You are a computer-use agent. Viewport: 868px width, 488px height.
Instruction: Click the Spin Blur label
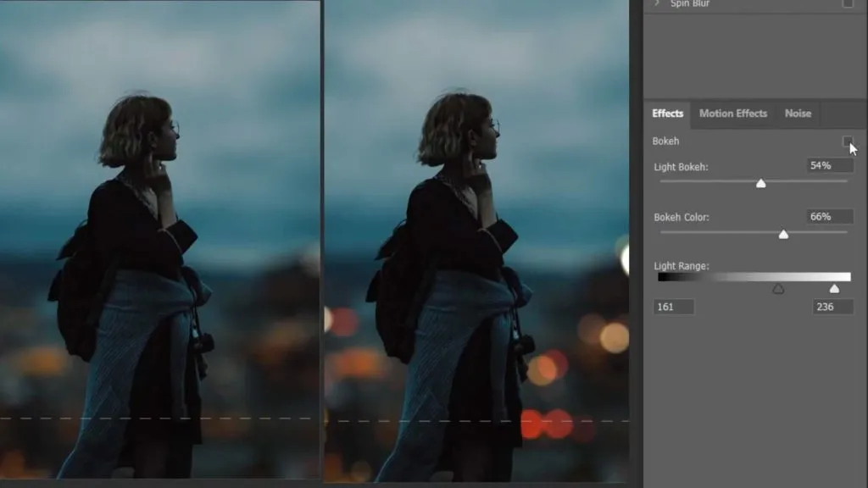pos(691,4)
